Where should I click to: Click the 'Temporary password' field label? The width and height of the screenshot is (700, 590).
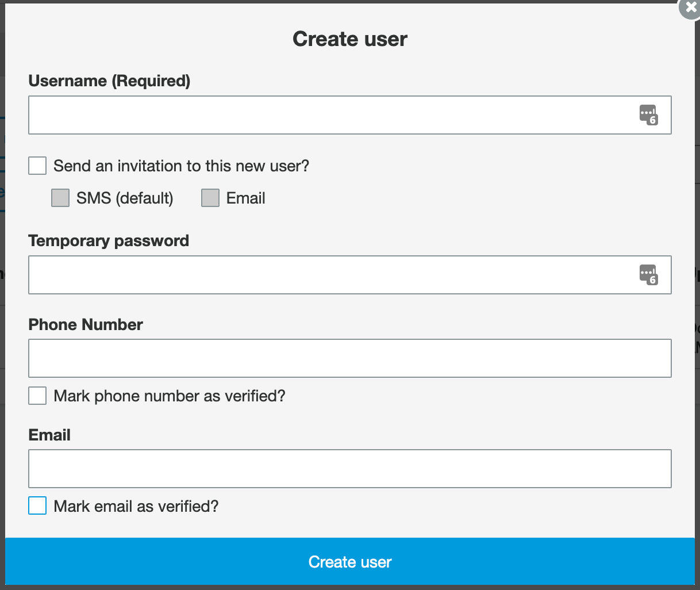coord(109,241)
